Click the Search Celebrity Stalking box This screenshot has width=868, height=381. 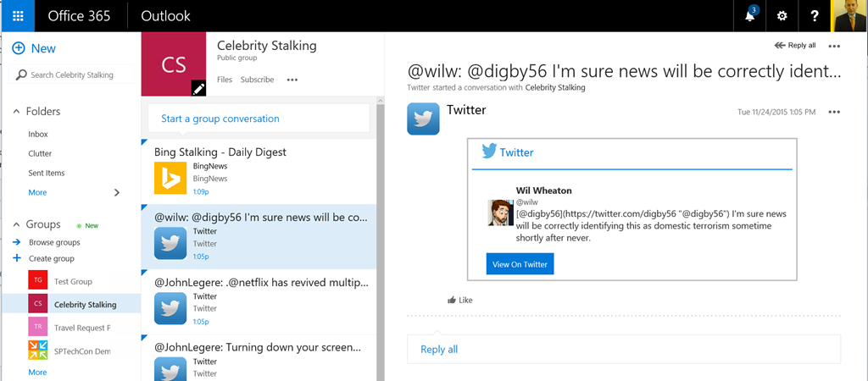(x=71, y=75)
